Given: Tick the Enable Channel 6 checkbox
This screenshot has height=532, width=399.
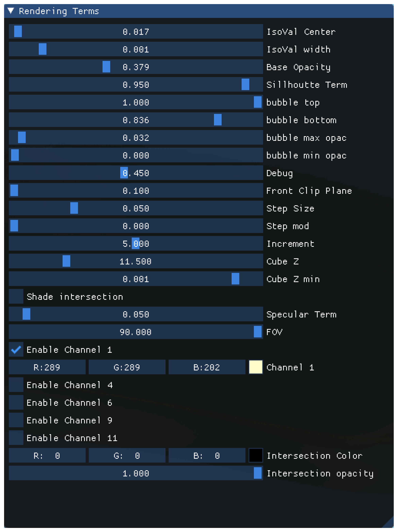Looking at the screenshot, I should tap(16, 403).
